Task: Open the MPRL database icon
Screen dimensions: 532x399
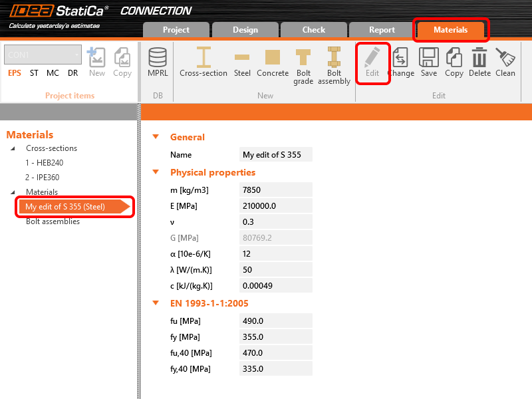Action: tap(158, 63)
